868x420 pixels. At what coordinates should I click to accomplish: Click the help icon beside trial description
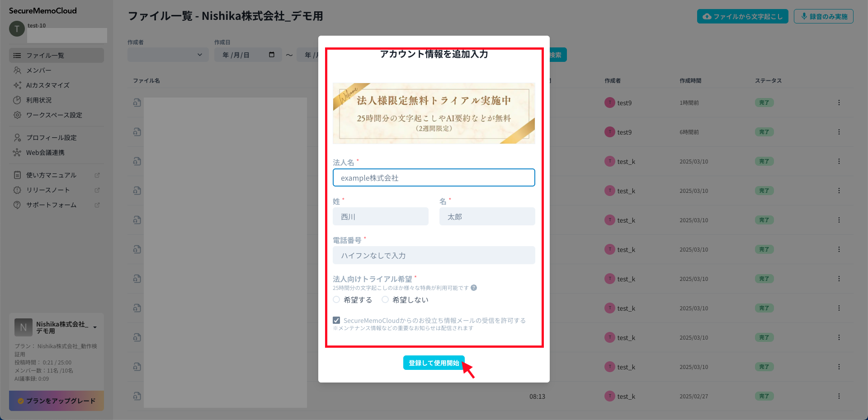tap(474, 288)
